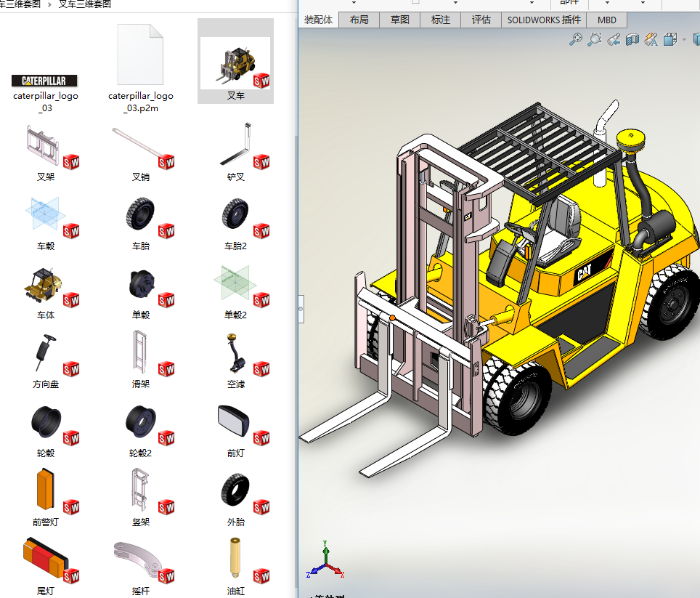Toggle the panel collapse handle on viewport edge
Image resolution: width=700 pixels, height=598 pixels.
point(301,309)
